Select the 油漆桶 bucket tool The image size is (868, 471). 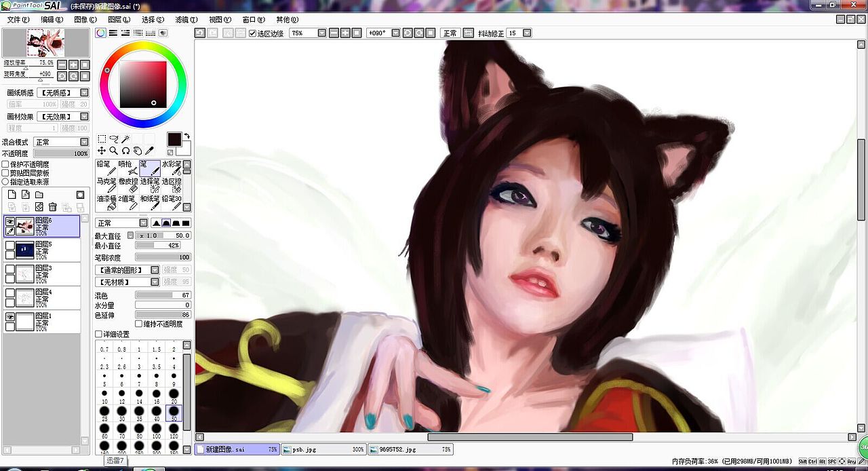pos(105,202)
